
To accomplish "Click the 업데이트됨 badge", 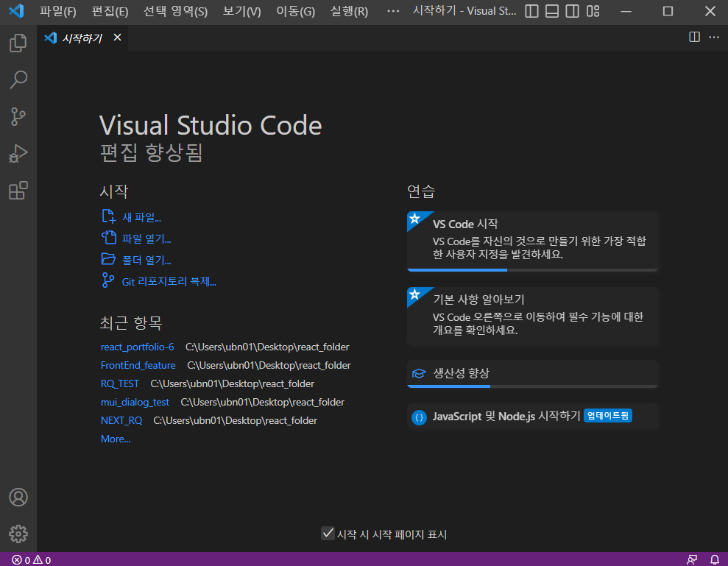I will (x=607, y=416).
